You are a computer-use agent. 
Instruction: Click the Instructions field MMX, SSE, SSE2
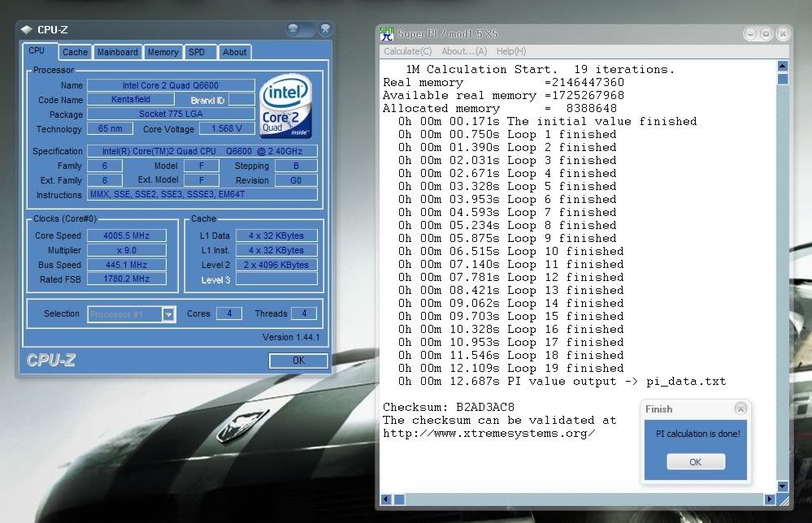pyautogui.click(x=202, y=195)
